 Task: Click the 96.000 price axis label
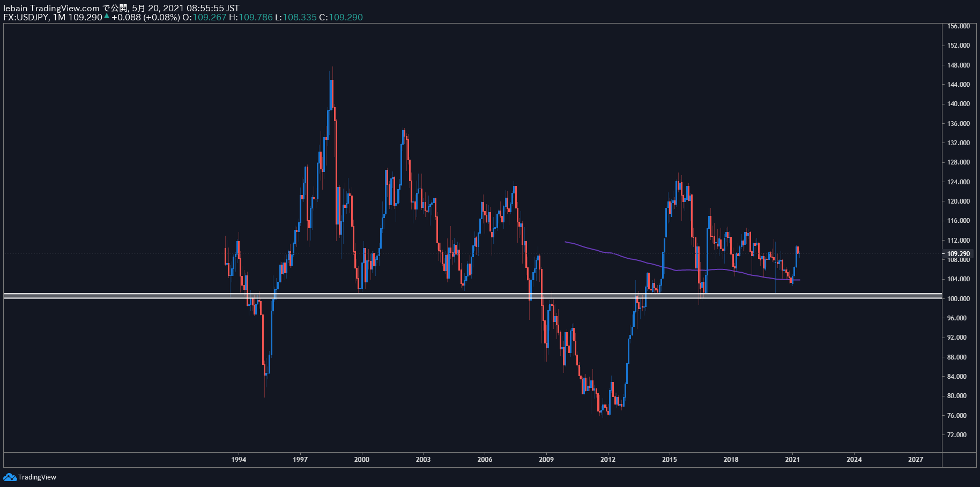[957, 318]
